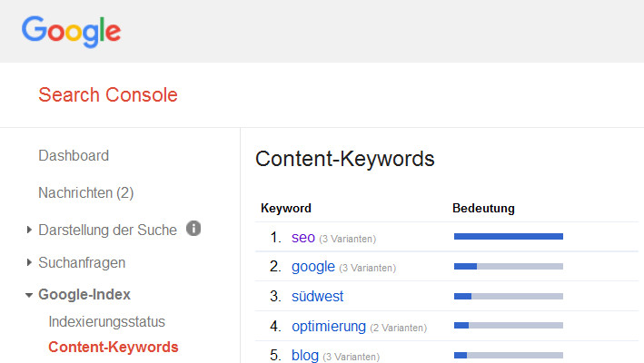Click the info icon beside Darstellung der Suche

tap(193, 229)
